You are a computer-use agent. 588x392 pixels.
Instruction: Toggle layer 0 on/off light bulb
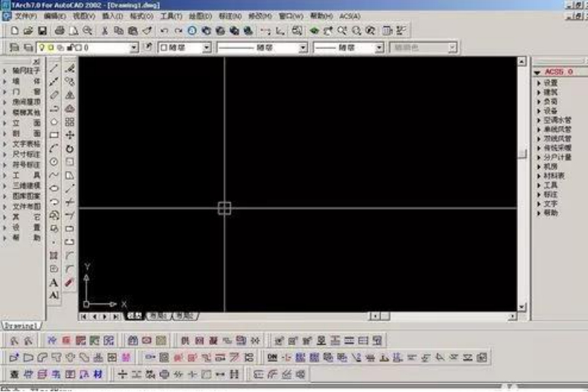coord(42,48)
